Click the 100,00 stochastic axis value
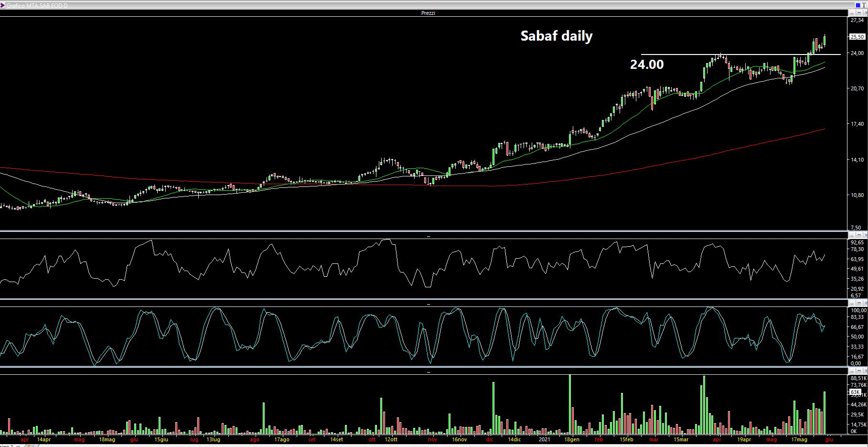Image resolution: width=868 pixels, height=447 pixels. click(x=858, y=310)
